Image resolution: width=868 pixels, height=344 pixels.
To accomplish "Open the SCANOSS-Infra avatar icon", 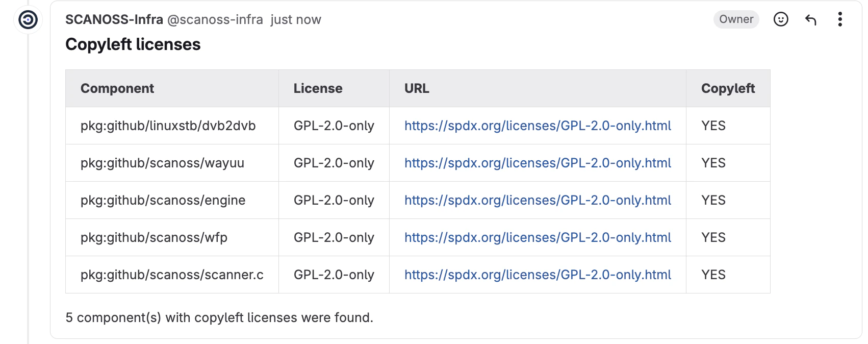I will click(28, 20).
